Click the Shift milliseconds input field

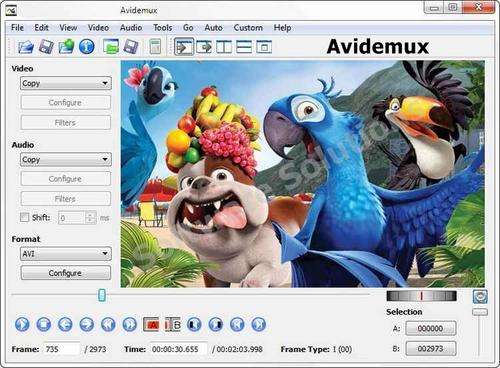pyautogui.click(x=72, y=218)
